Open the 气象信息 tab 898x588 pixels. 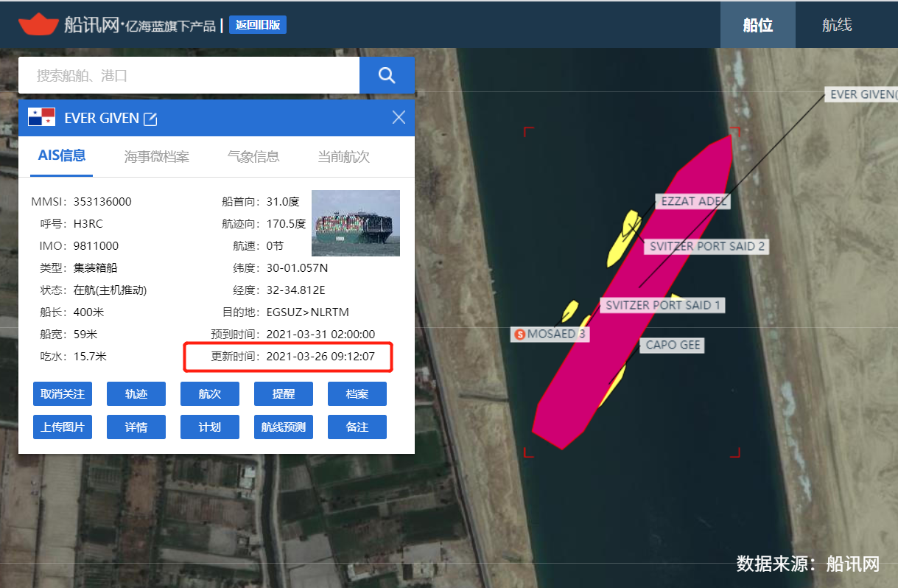253,156
